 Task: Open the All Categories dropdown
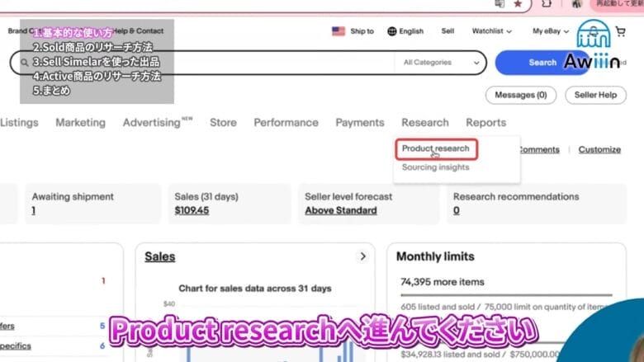(x=441, y=63)
